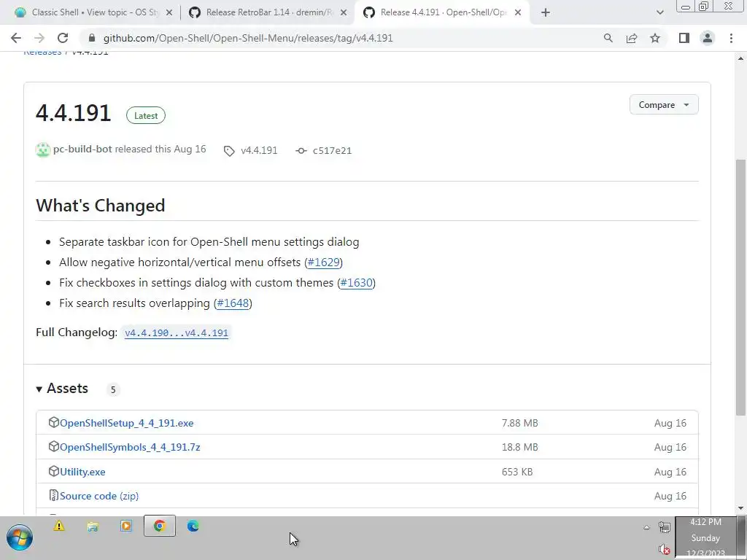The width and height of the screenshot is (747, 560).
Task: Click the 653 KB file size text
Action: coord(517,472)
